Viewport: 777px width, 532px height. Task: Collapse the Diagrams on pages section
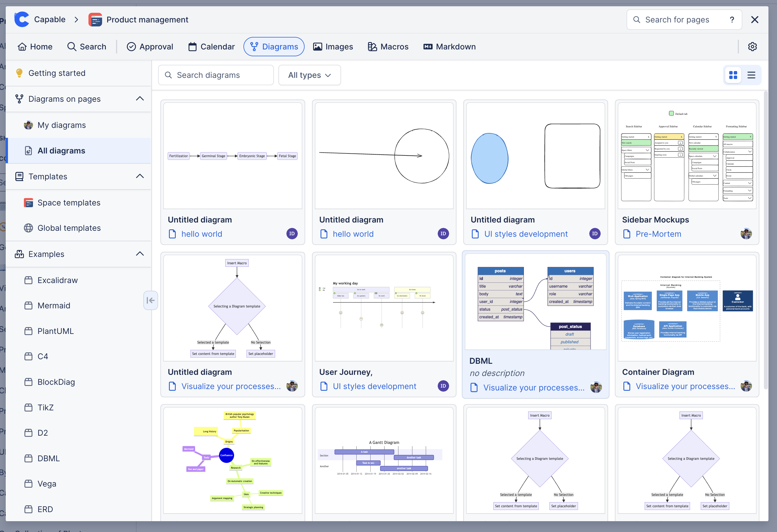tap(140, 99)
